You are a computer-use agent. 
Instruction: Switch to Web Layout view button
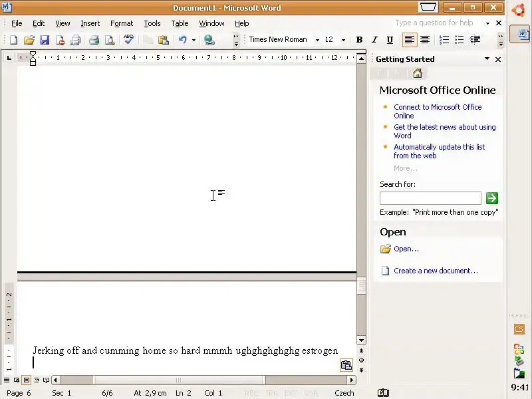(x=16, y=380)
